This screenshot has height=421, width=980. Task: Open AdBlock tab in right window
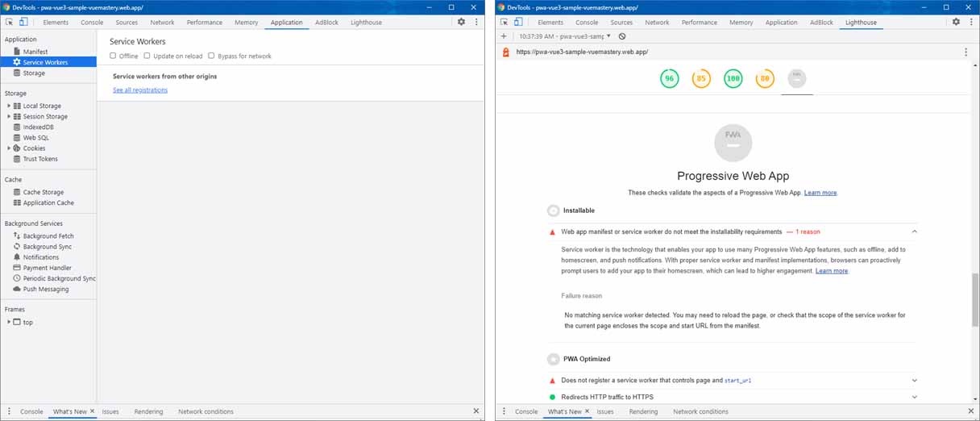pos(821,23)
